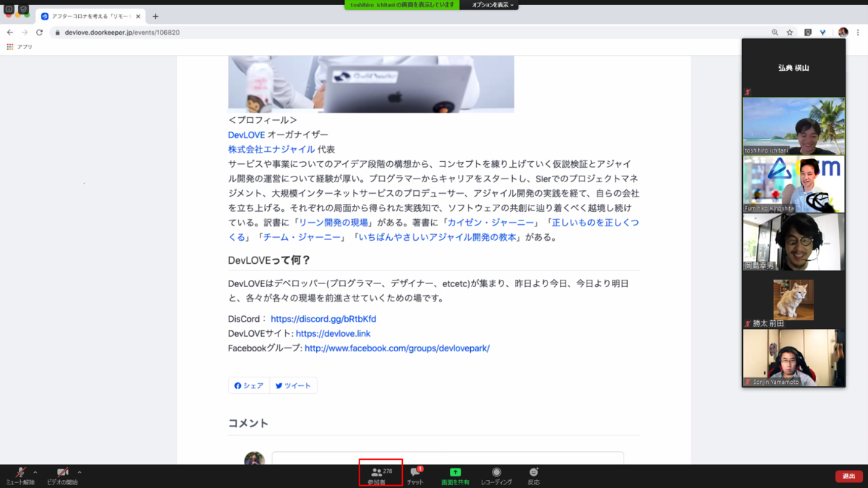The height and width of the screenshot is (488, 868).
Task: Select Fumihiko Kinoshita video tile
Action: [793, 184]
